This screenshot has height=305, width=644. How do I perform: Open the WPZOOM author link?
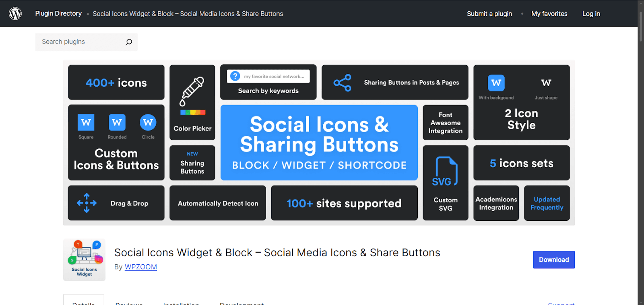pyautogui.click(x=141, y=267)
